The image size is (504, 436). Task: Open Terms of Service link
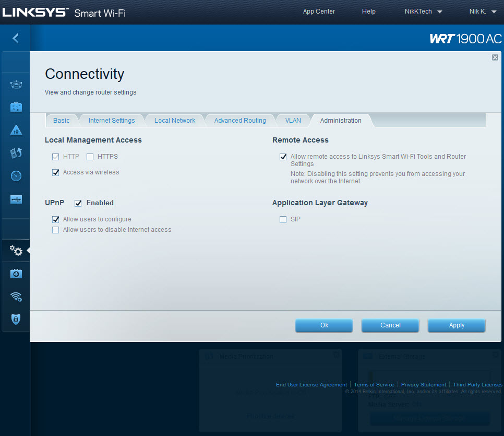[374, 384]
